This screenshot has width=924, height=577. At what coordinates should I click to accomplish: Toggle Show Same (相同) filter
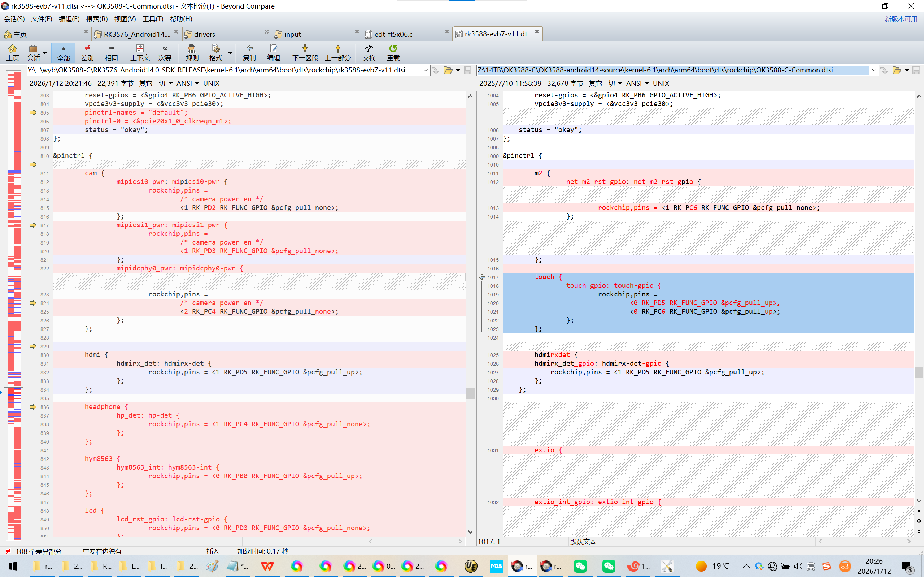point(111,52)
